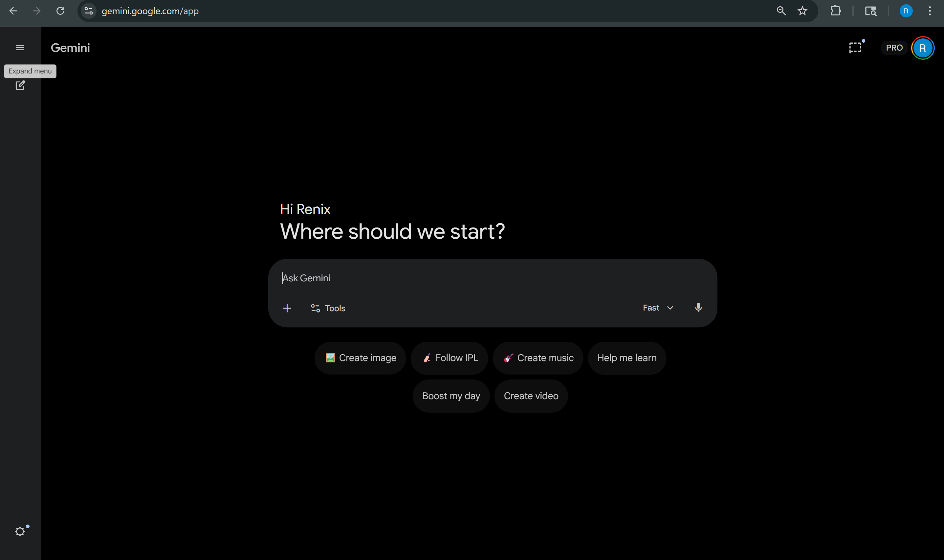
Task: Click the plus icon to attach files
Action: (x=287, y=308)
